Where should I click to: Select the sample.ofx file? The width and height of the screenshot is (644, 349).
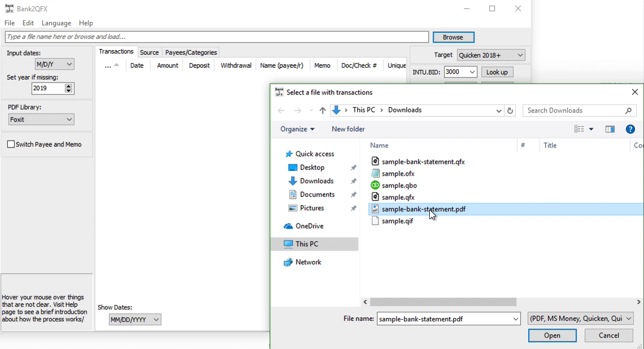coord(393,174)
